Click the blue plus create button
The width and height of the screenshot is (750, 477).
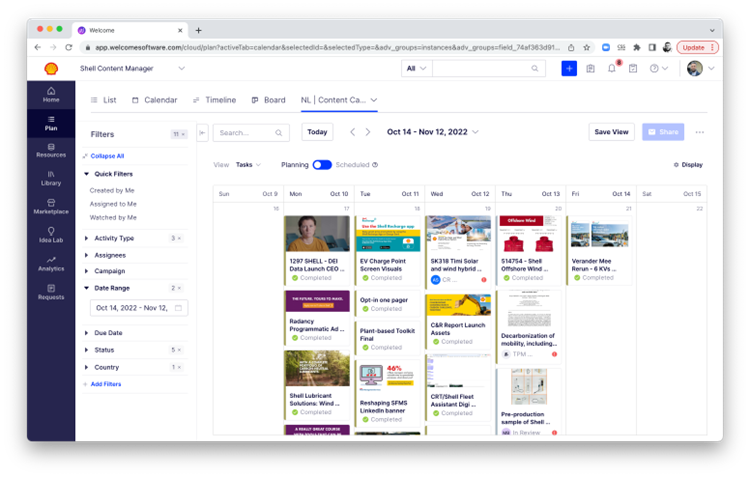[569, 68]
